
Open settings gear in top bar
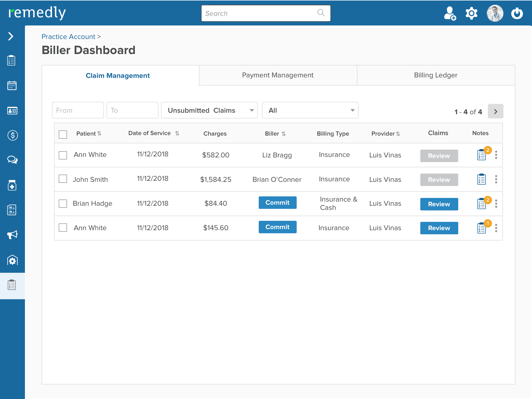(471, 14)
